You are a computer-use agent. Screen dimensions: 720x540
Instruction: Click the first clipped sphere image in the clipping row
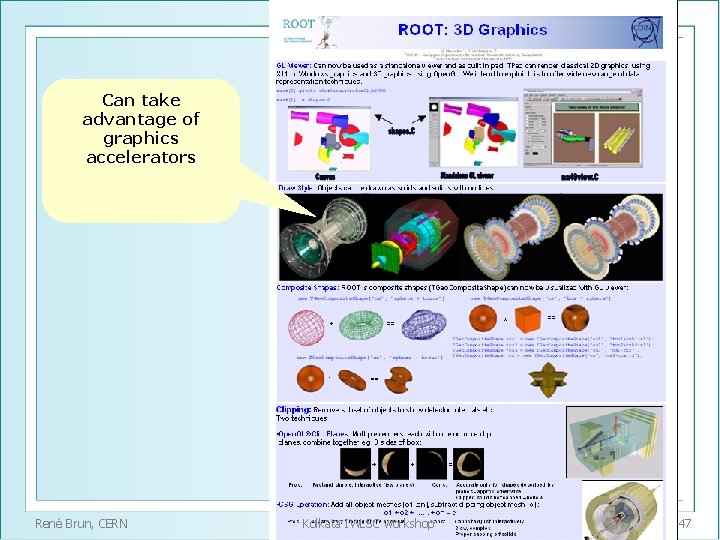[355, 464]
